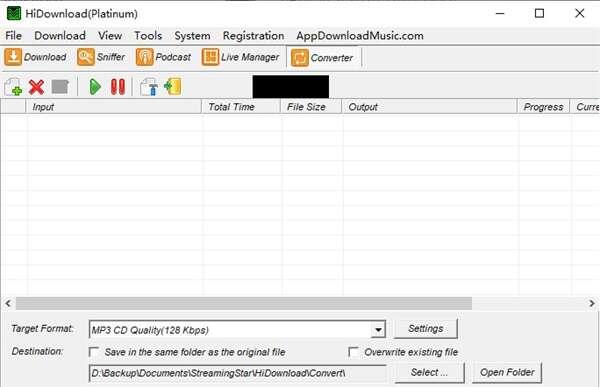Screen dimensions: 600x387
Task: Open the Tools menu
Action: tap(148, 36)
